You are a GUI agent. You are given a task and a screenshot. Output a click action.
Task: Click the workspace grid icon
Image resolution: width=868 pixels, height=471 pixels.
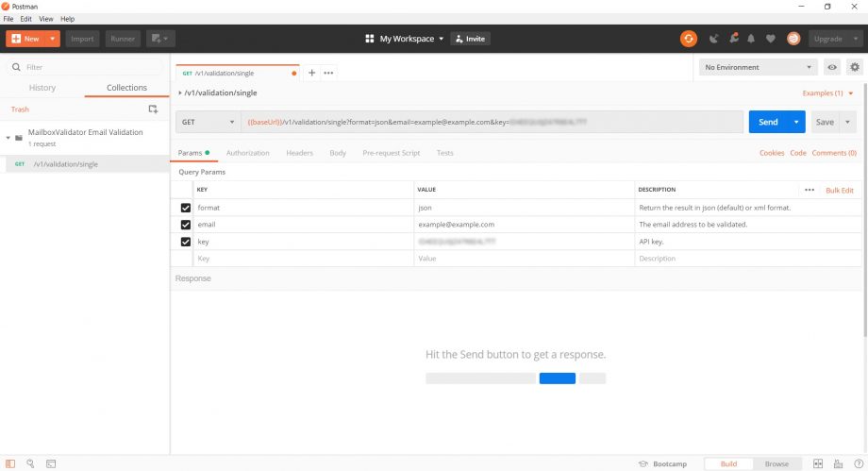369,39
